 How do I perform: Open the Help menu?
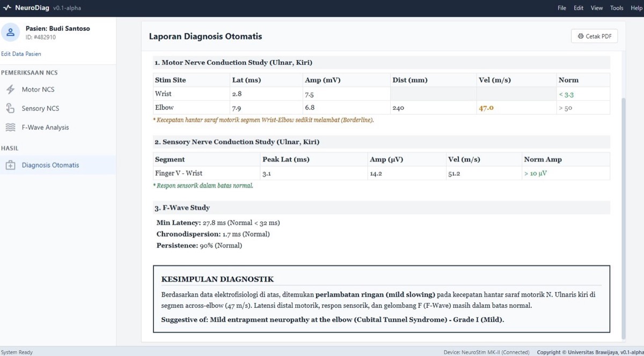(636, 8)
